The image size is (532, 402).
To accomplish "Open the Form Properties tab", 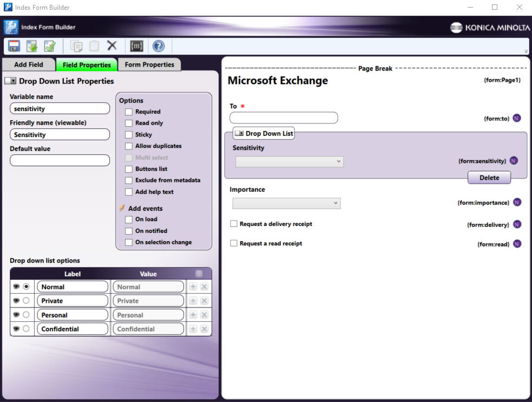I will tap(149, 64).
